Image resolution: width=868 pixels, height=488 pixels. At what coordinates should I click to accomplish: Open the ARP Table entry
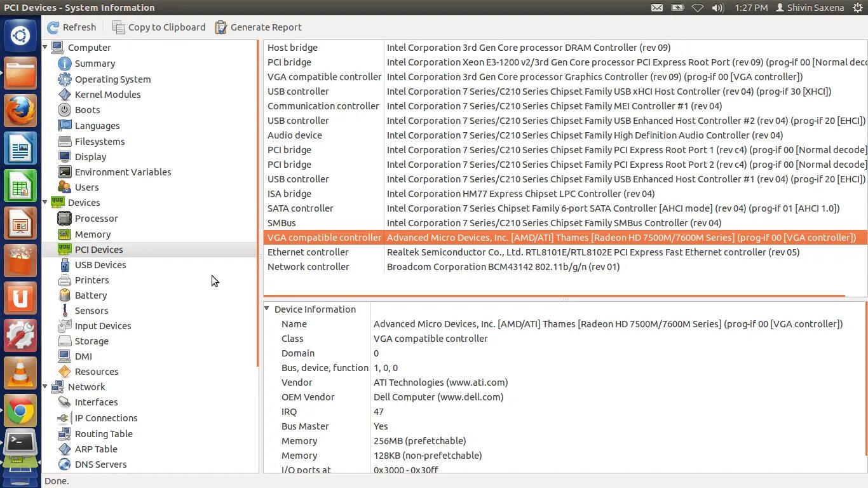96,449
